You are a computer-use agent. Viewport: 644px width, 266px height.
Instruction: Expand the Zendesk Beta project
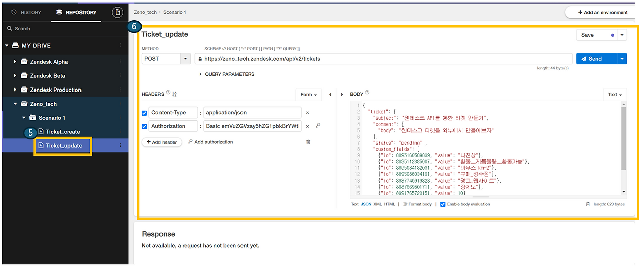click(x=15, y=76)
